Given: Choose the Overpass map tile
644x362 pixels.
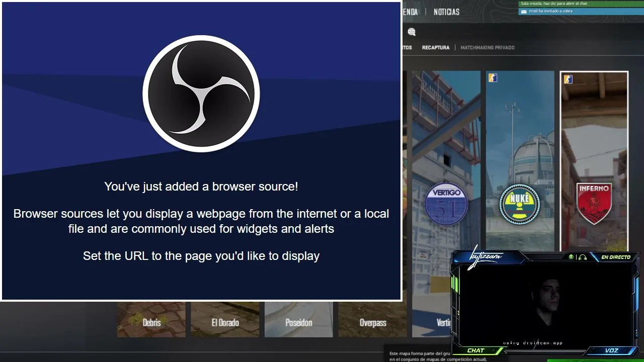Looking at the screenshot, I should point(373,319).
